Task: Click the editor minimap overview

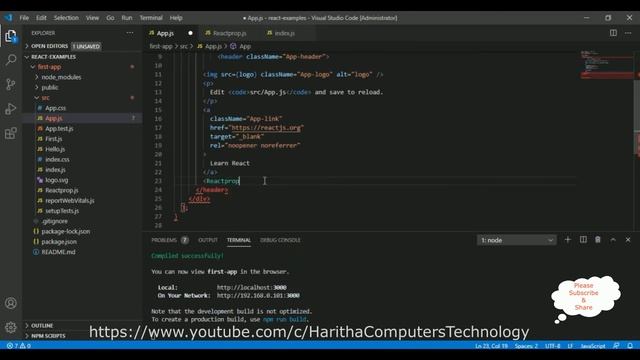Action: [x=607, y=64]
